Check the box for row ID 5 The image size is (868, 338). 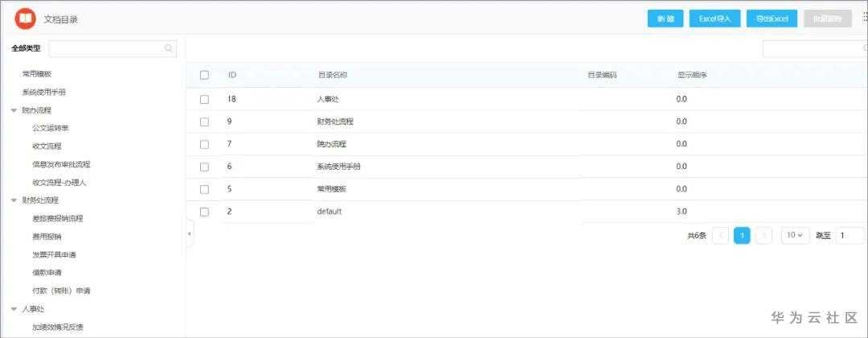(x=204, y=189)
